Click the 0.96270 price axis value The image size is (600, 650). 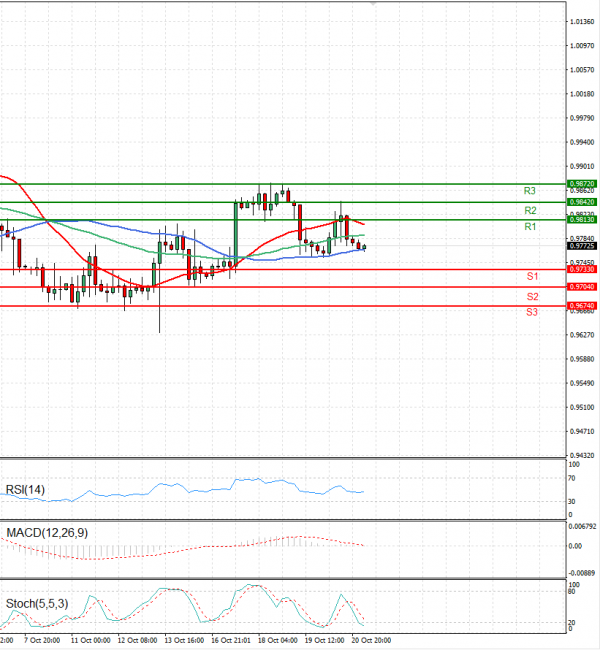coord(582,335)
